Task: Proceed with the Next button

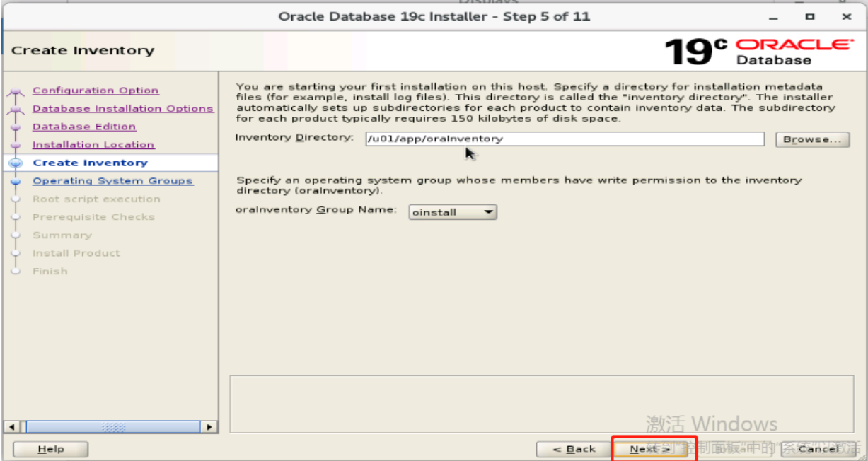Action: 650,449
